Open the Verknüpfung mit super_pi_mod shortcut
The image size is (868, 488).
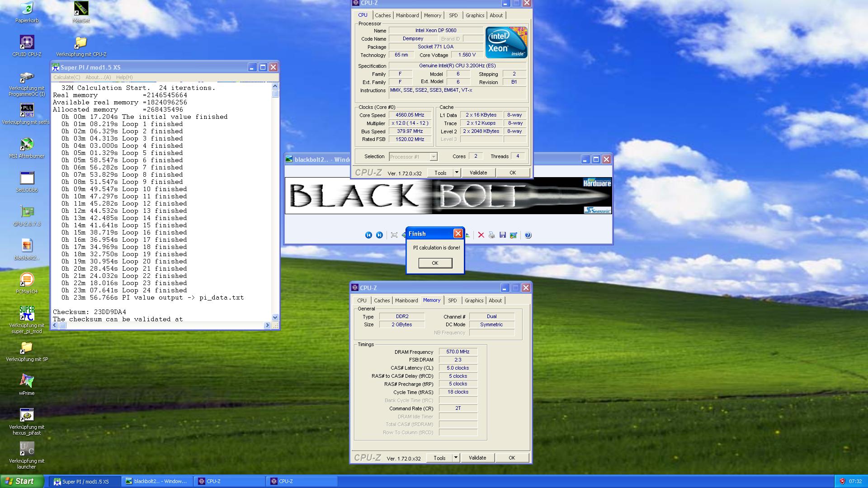point(27,319)
